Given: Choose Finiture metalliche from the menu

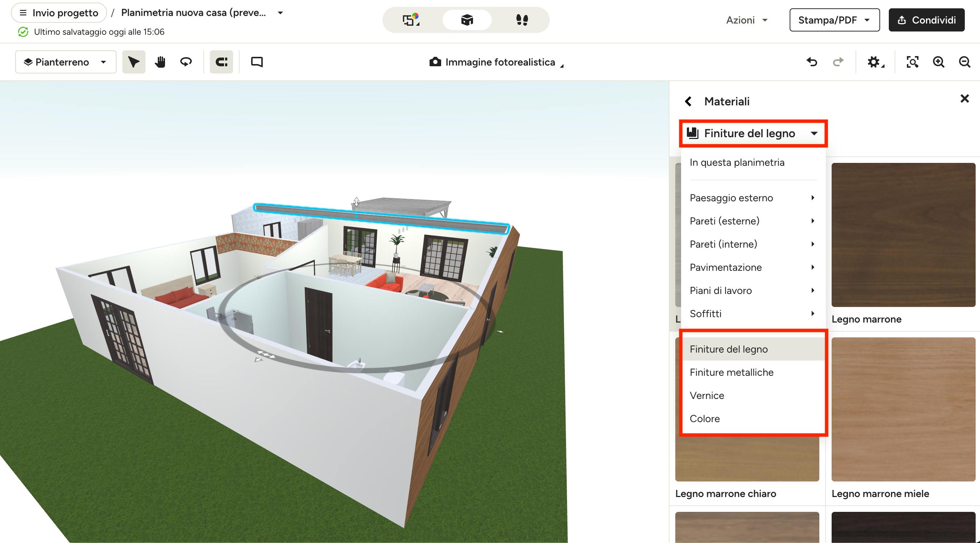Looking at the screenshot, I should click(753, 372).
